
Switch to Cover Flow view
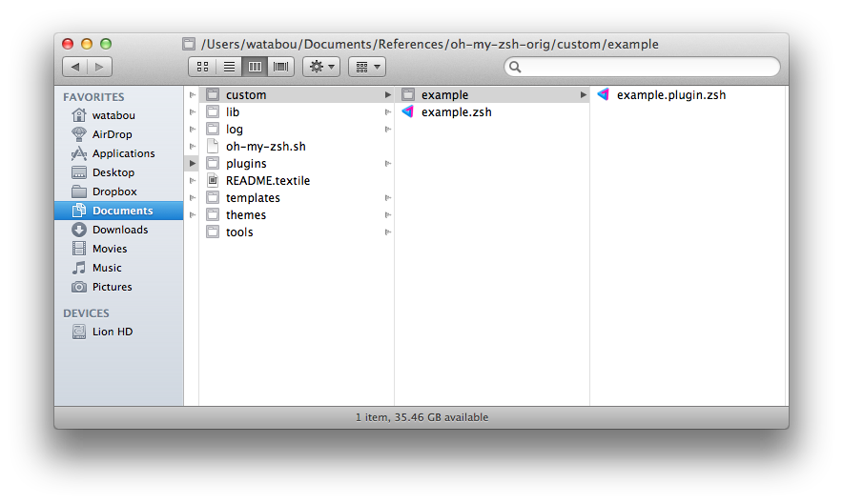point(280,67)
